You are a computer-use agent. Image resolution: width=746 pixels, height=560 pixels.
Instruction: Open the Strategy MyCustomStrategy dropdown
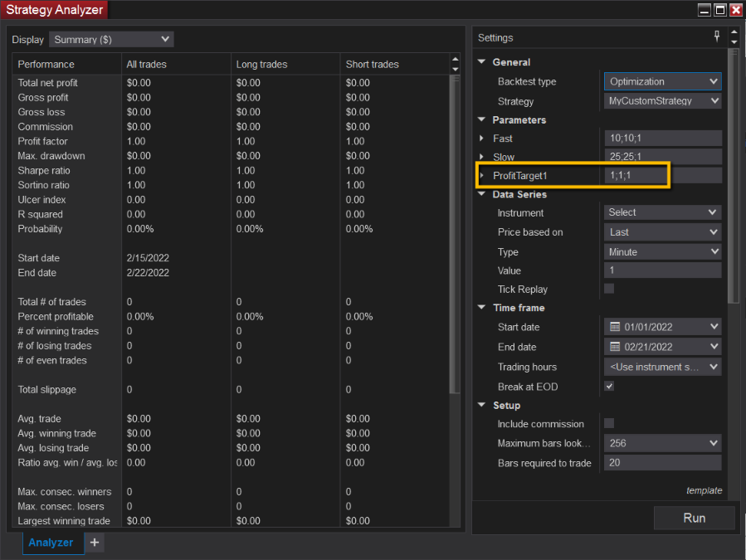click(x=663, y=101)
